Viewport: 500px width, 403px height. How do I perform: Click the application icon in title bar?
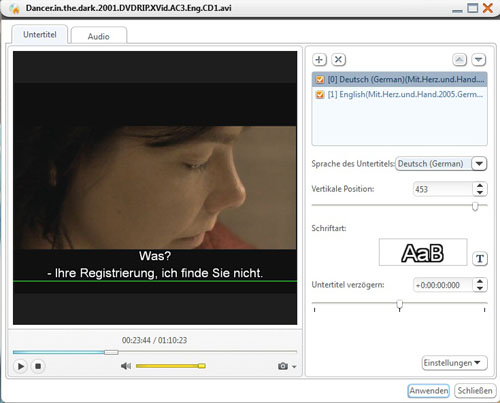(15, 9)
